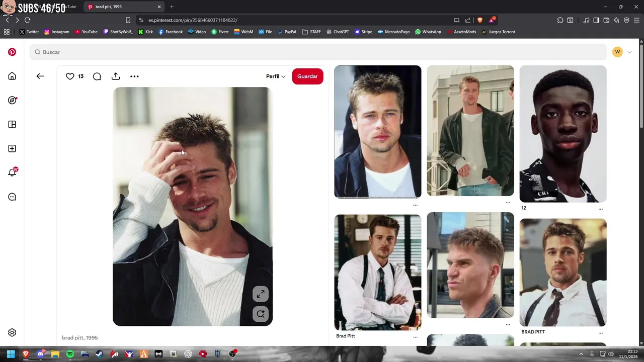644x362 pixels.
Task: Open the boards layout icon in sidebar
Action: pos(12,124)
